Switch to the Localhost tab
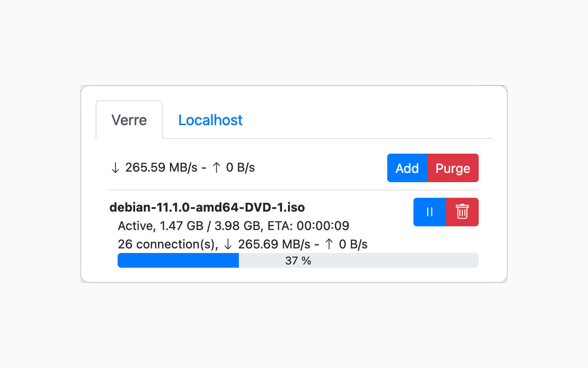The width and height of the screenshot is (588, 368). (210, 120)
